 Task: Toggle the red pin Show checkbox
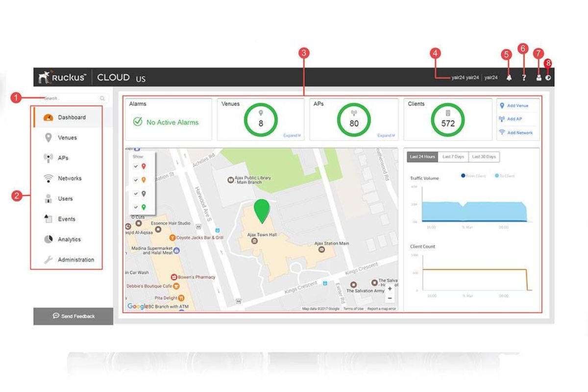point(136,167)
